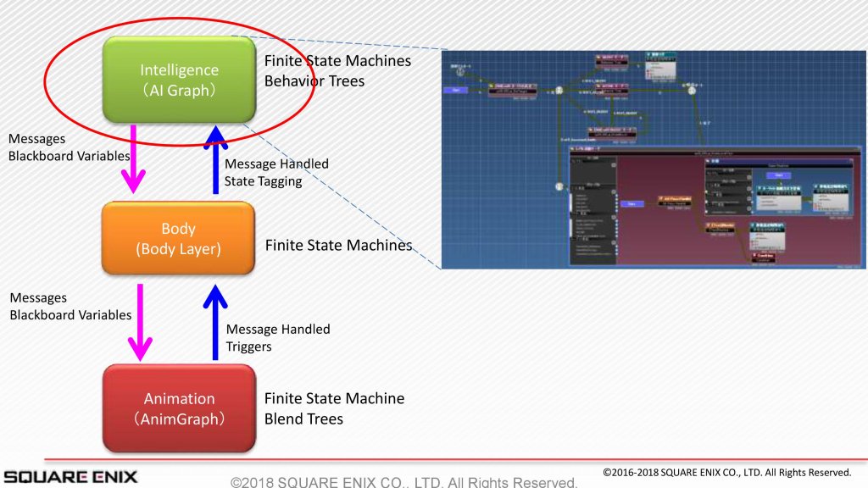
Task: Select 'Finite State Machines' beside the Intelligence box
Action: coord(337,61)
